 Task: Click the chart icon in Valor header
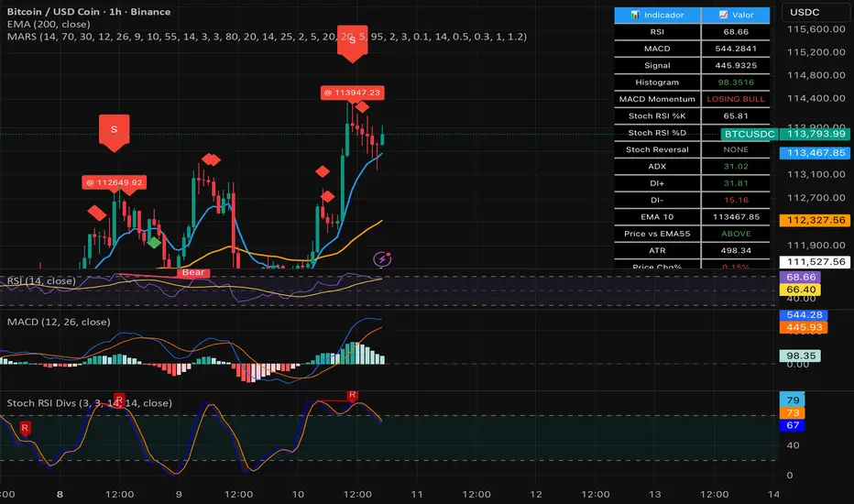pyautogui.click(x=723, y=15)
